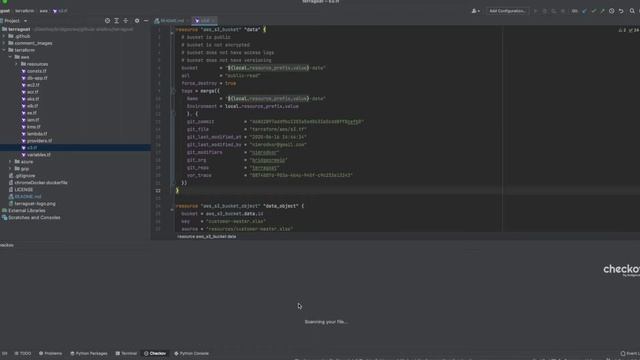Open lambda.tf in the project tree
The width and height of the screenshot is (640, 360).
click(x=37, y=134)
